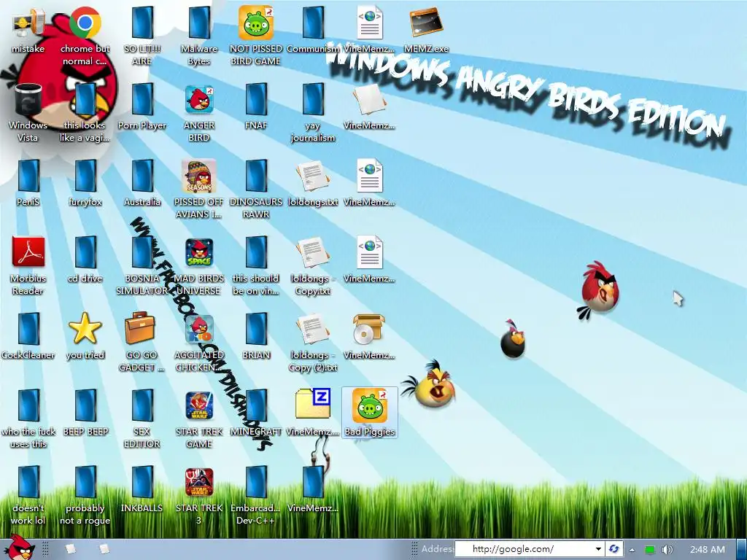Open 'loldongs - Copy (2).txt' file

(x=313, y=343)
